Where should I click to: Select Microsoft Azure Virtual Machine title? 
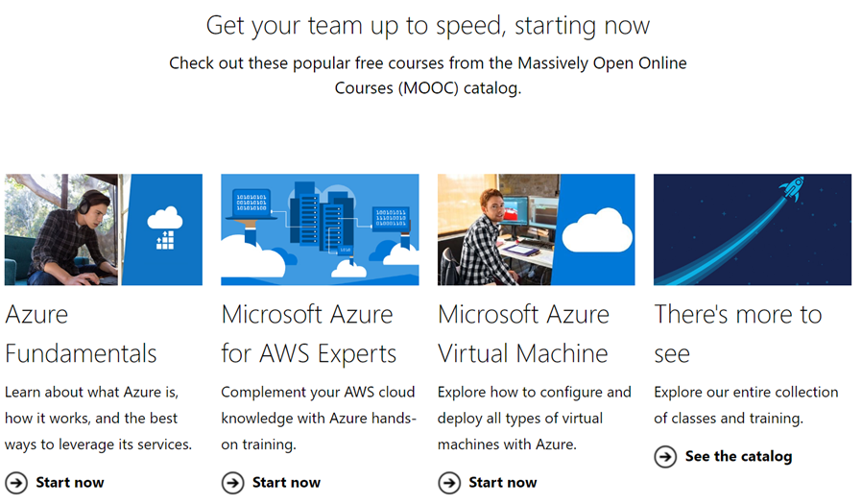coord(523,334)
